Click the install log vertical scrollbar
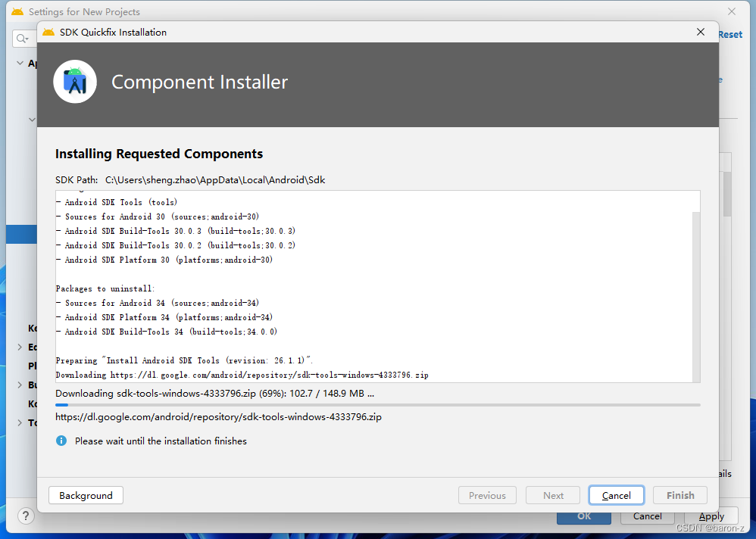756x539 pixels. point(696,296)
